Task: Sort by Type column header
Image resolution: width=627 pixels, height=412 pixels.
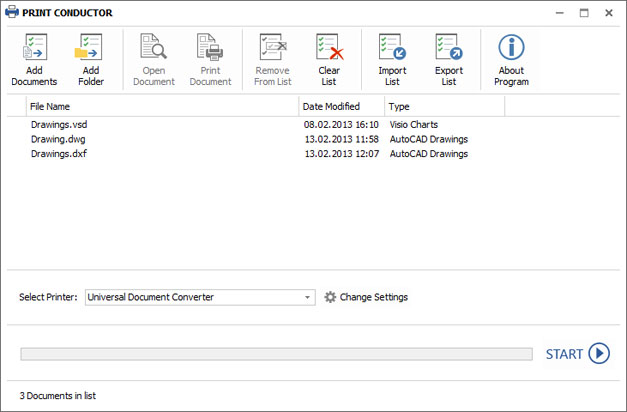Action: 444,106
